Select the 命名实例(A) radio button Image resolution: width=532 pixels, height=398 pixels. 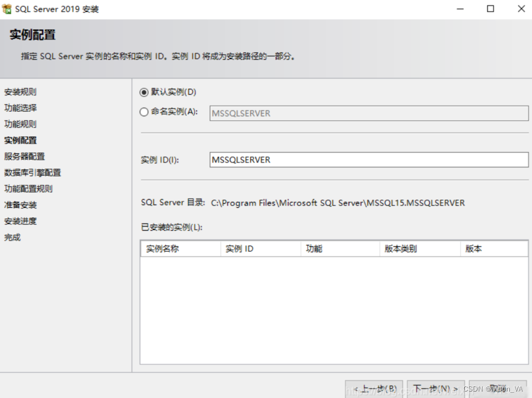[144, 112]
